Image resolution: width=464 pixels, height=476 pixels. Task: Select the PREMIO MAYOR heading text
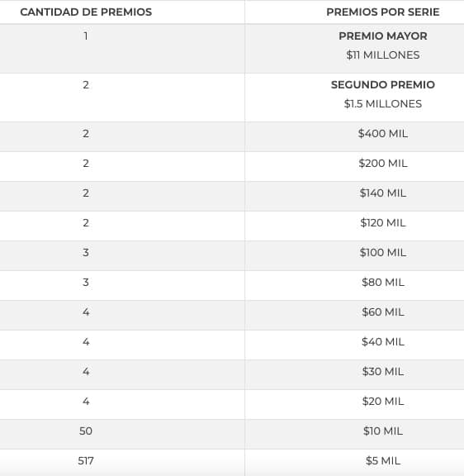(383, 36)
